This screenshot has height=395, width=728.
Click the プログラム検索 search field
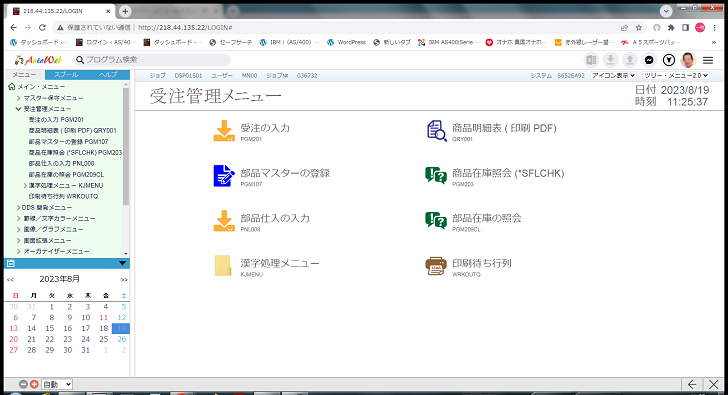[x=152, y=60]
